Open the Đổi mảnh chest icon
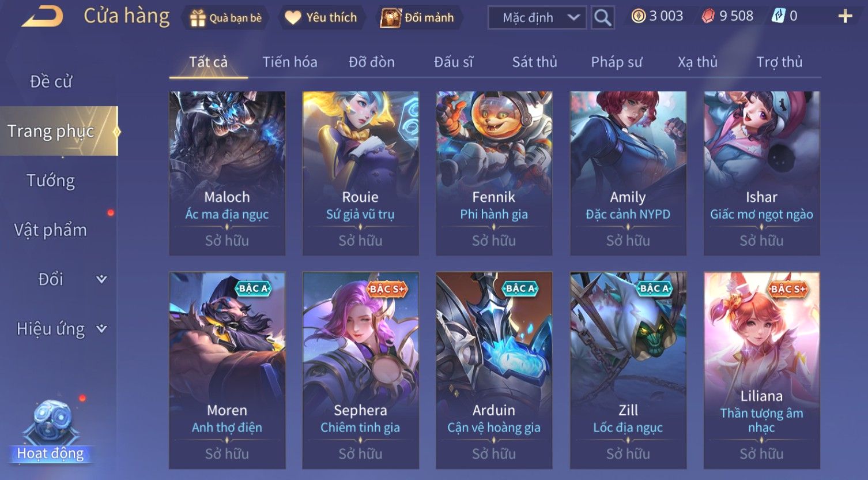The image size is (868, 480). coord(391,18)
